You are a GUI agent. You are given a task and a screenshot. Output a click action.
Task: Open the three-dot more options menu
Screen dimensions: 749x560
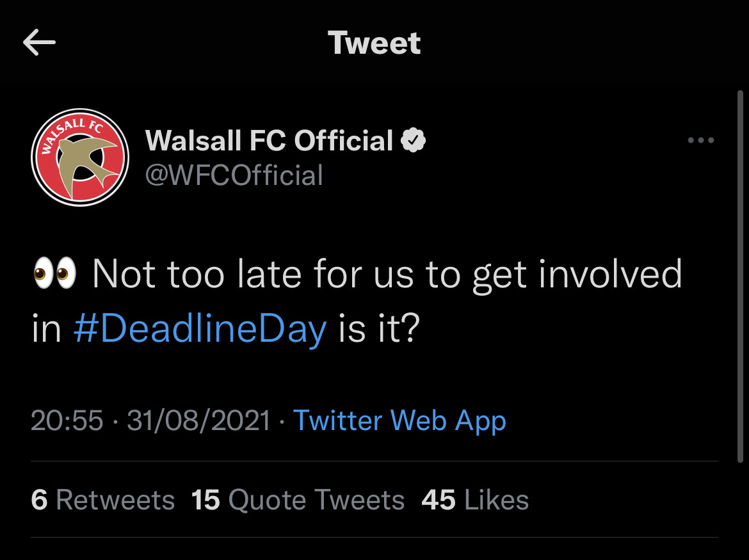pyautogui.click(x=700, y=140)
